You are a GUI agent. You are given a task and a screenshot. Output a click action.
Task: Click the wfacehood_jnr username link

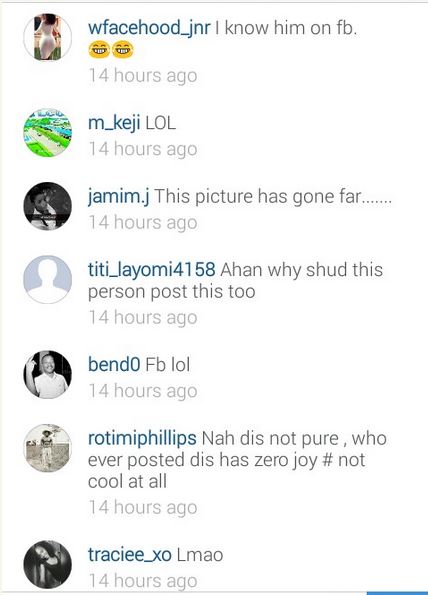pyautogui.click(x=149, y=28)
